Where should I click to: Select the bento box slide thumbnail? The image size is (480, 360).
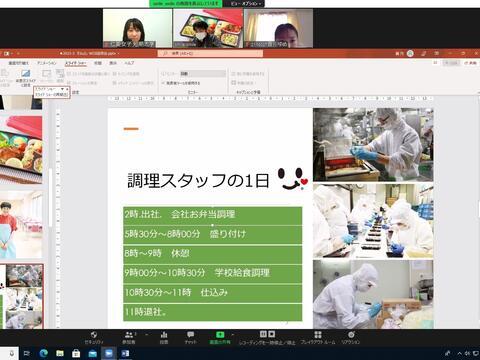21,150
